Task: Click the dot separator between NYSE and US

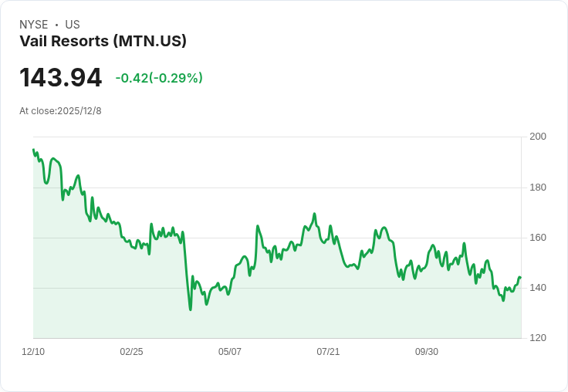Action: coord(57,25)
